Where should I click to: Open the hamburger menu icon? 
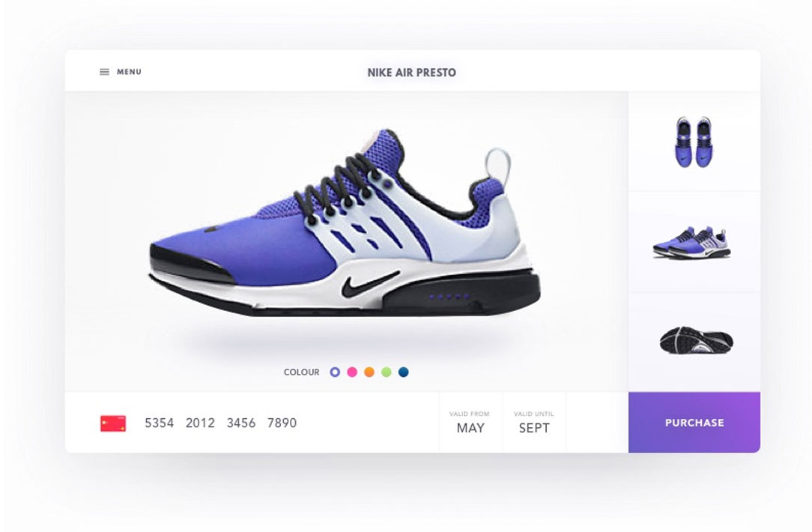coord(104,72)
